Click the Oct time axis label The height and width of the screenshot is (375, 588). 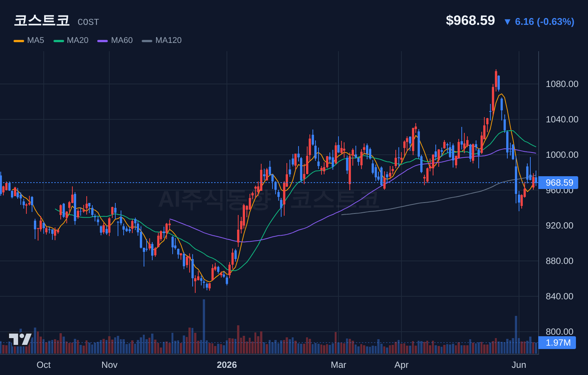44,365
